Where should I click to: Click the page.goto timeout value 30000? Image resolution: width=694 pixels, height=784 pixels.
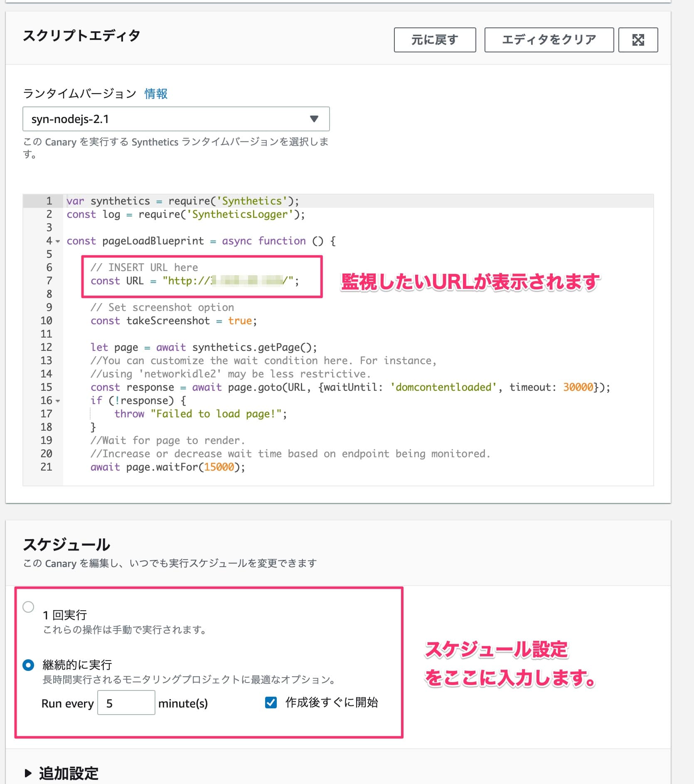click(578, 387)
